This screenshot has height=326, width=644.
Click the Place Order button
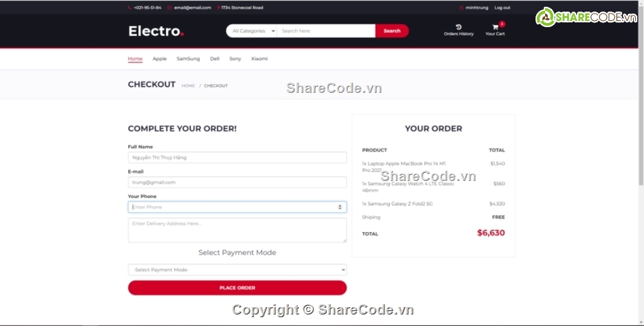point(237,288)
